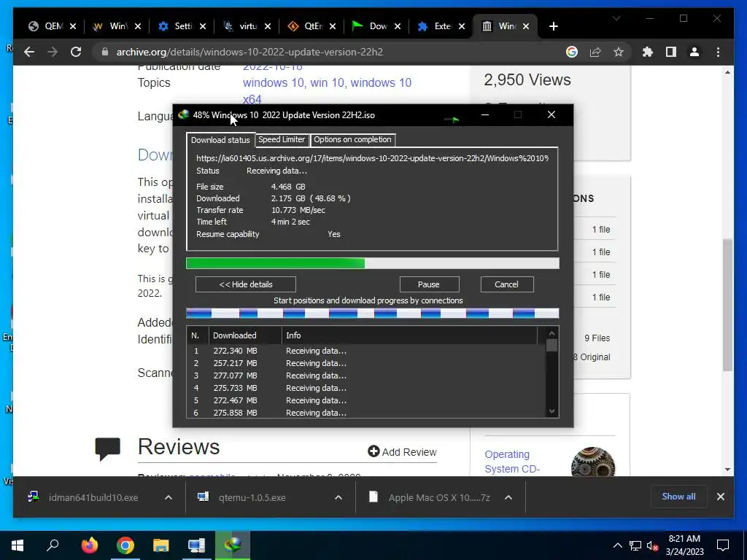The image size is (747, 560).
Task: Open taskbar search
Action: 53,545
